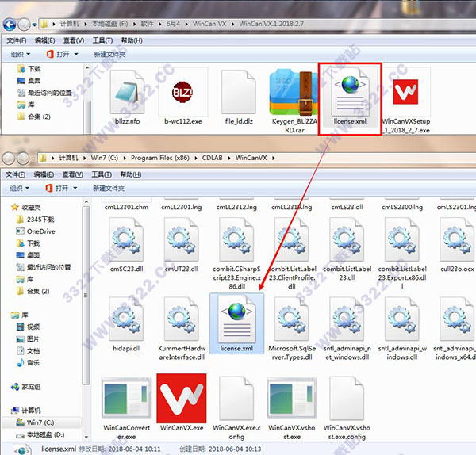Select WinCanVX.vshost.exe file
The height and width of the screenshot is (455, 476).
click(292, 408)
